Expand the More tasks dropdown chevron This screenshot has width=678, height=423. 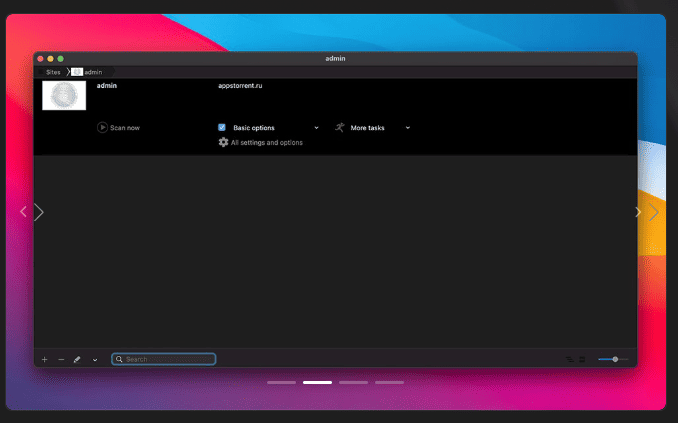(x=408, y=128)
